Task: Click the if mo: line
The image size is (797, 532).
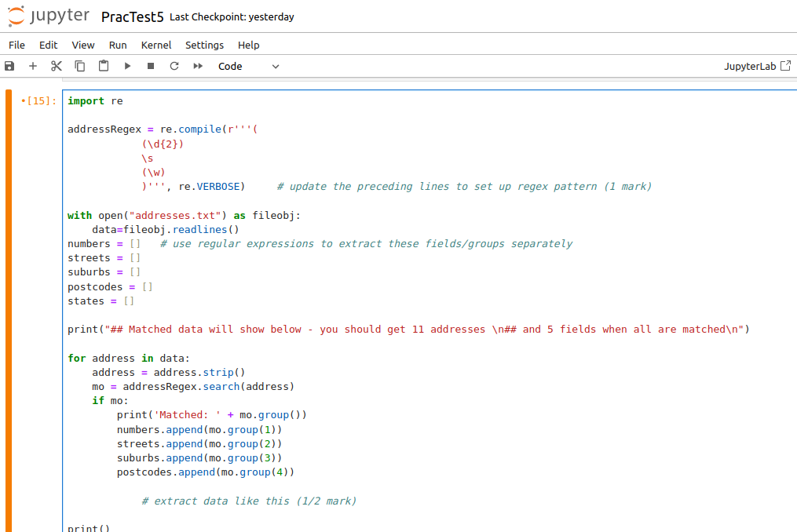Action: (110, 401)
